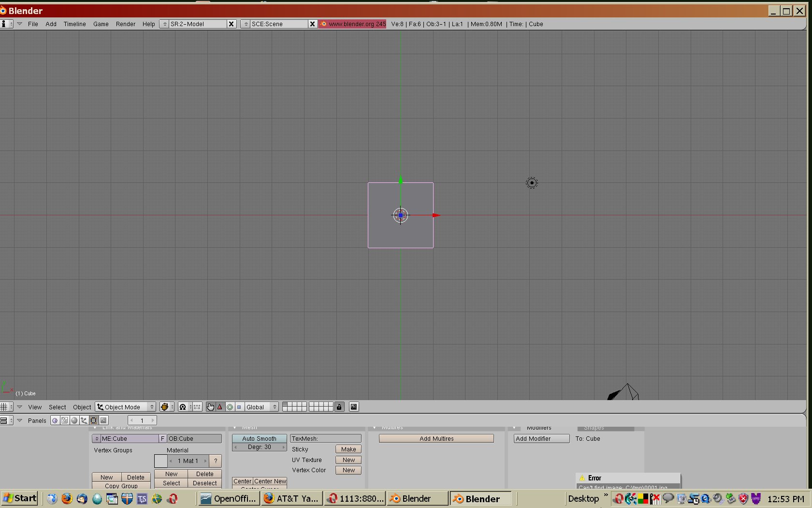
Task: Toggle the F fake user button
Action: pyautogui.click(x=163, y=439)
